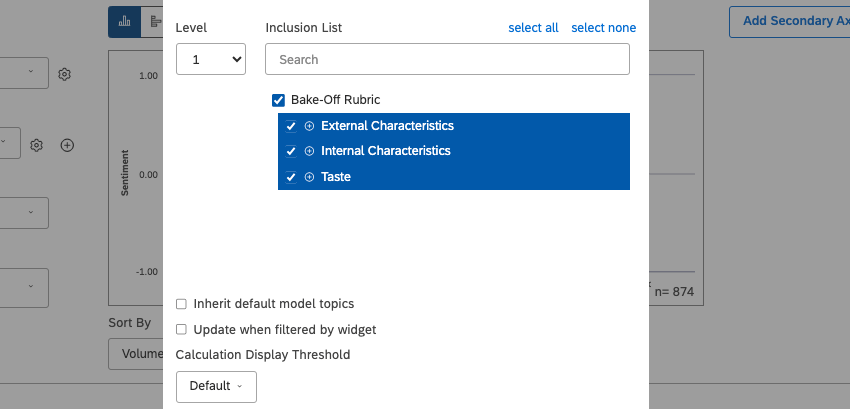Click the select all link
Image resolution: width=850 pixels, height=409 pixels.
point(533,28)
